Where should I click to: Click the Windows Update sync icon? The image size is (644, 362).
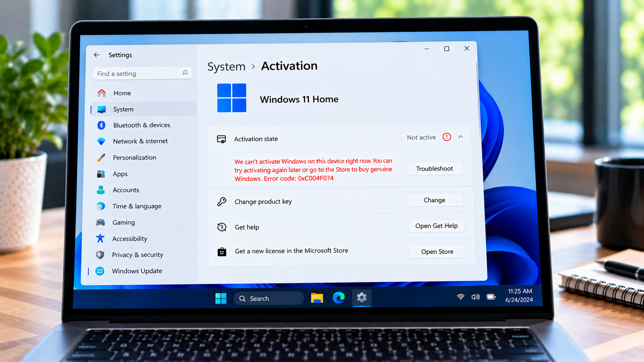[100, 271]
